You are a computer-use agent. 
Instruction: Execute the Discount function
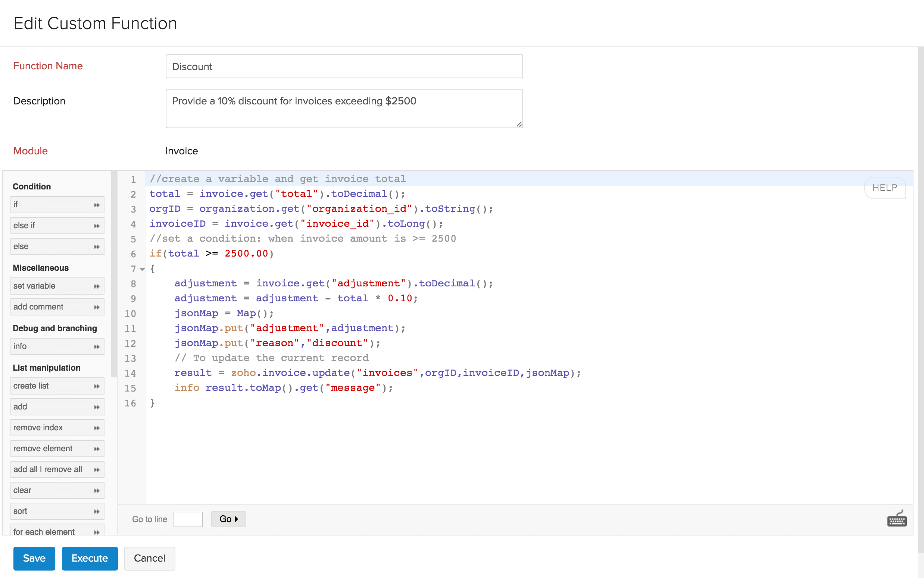90,558
